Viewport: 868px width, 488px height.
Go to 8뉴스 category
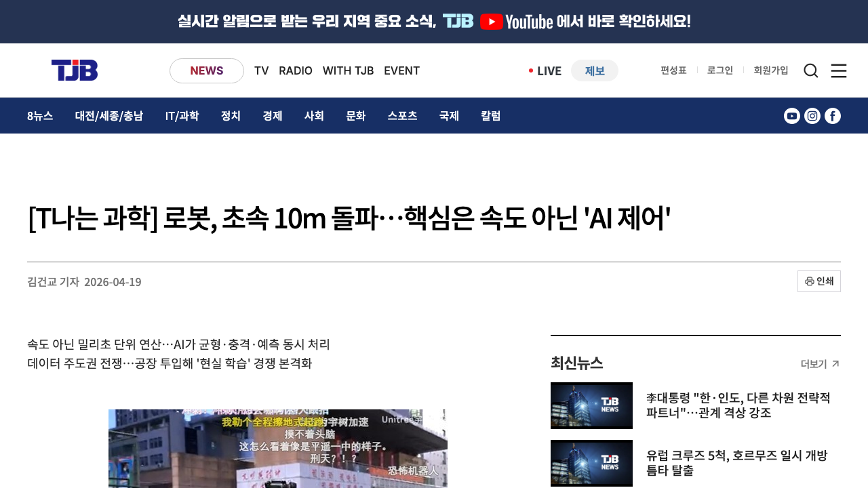point(40,116)
